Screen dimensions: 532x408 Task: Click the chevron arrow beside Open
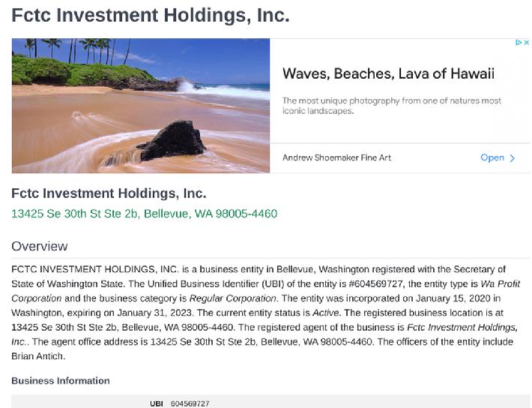tap(513, 158)
